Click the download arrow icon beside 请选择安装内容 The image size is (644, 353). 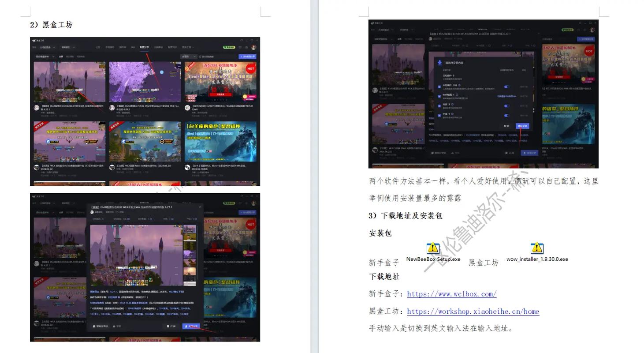(x=440, y=63)
